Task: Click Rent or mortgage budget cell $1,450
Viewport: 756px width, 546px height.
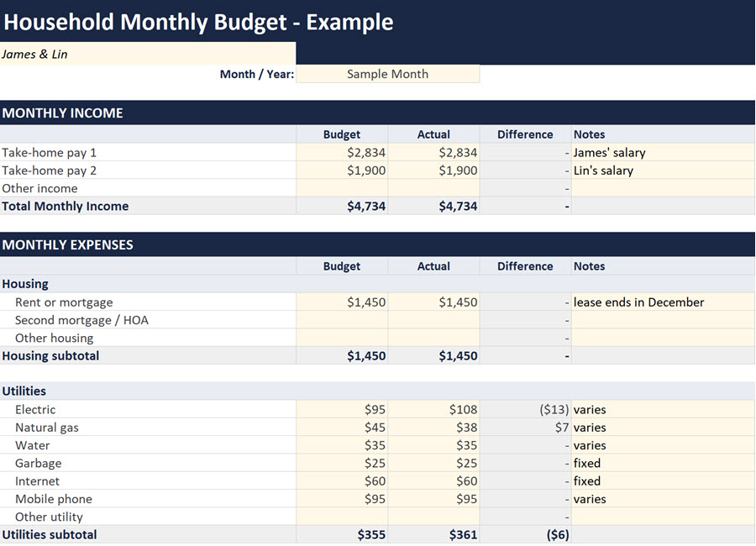Action: (x=342, y=302)
